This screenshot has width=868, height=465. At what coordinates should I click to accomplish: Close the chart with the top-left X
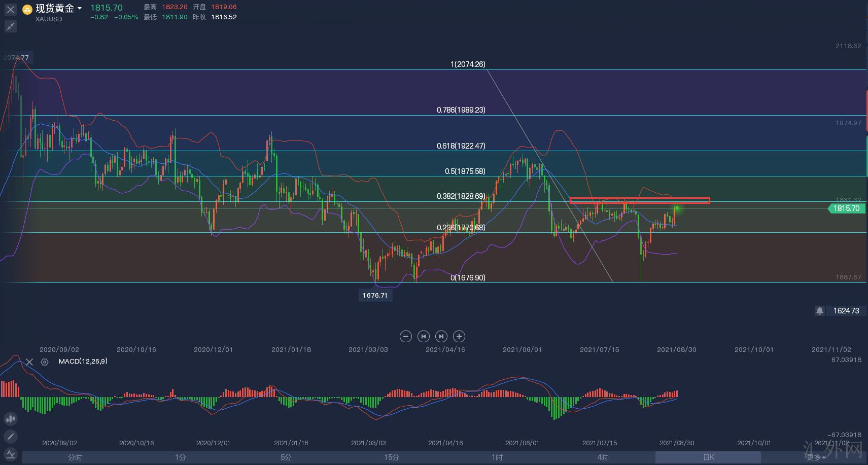tap(10, 10)
